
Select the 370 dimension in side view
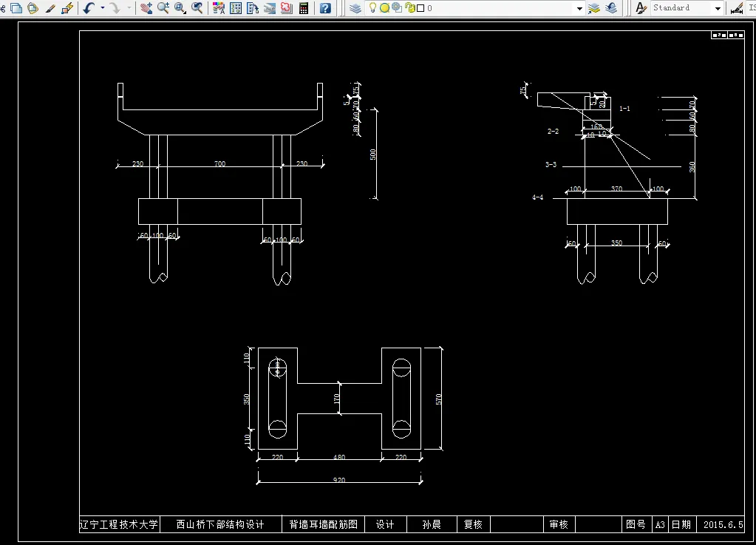pyautogui.click(x=616, y=189)
